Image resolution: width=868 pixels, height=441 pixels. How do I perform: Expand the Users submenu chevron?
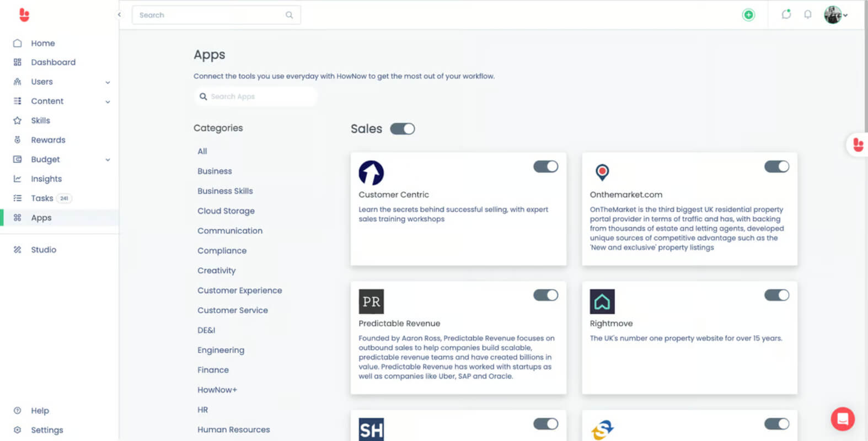point(108,82)
